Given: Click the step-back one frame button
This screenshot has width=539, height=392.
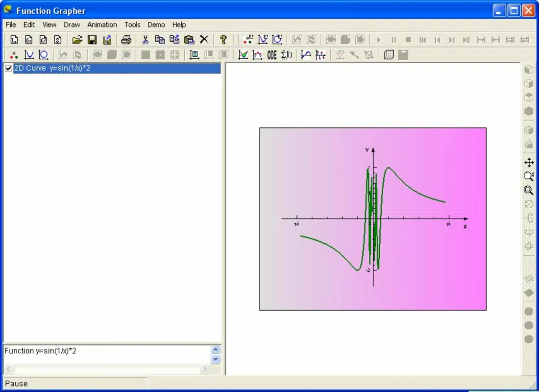Looking at the screenshot, I should coord(437,40).
